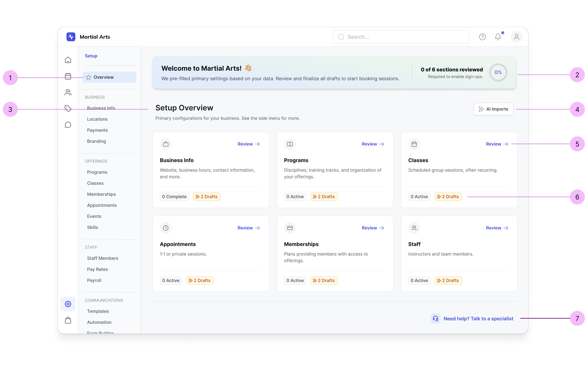Click Review on the Programs card
The width and height of the screenshot is (588, 368).
point(373,144)
